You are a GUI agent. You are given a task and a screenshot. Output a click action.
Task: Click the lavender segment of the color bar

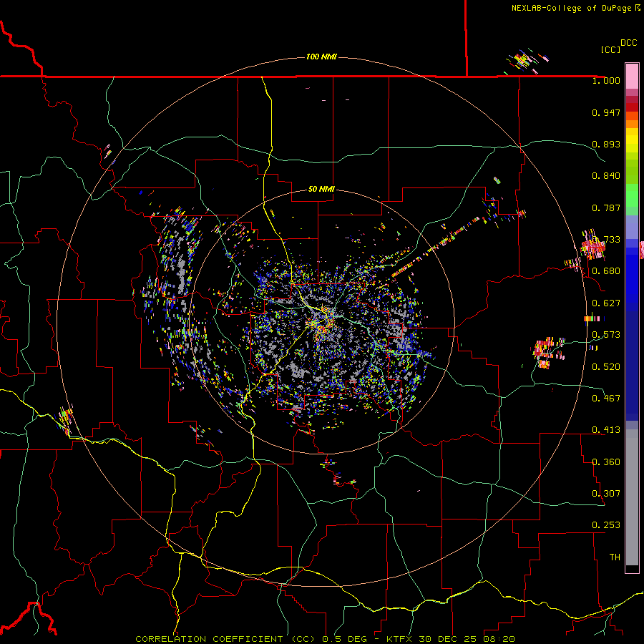[632, 227]
